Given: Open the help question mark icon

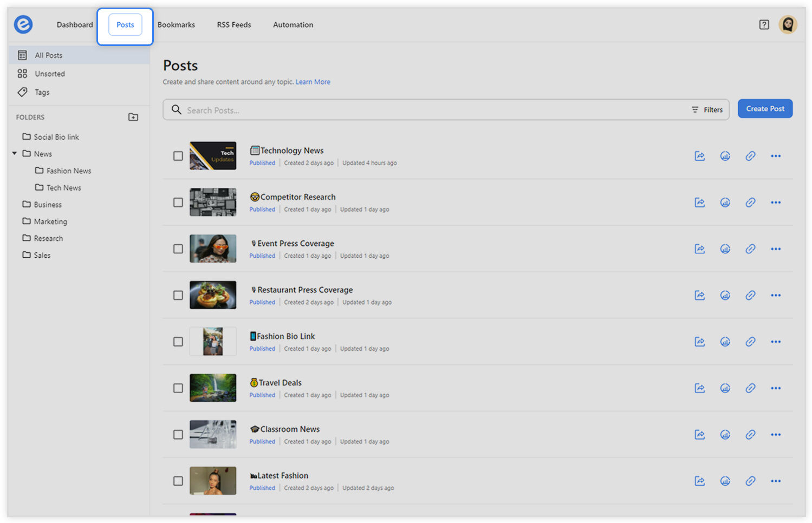Looking at the screenshot, I should point(764,24).
